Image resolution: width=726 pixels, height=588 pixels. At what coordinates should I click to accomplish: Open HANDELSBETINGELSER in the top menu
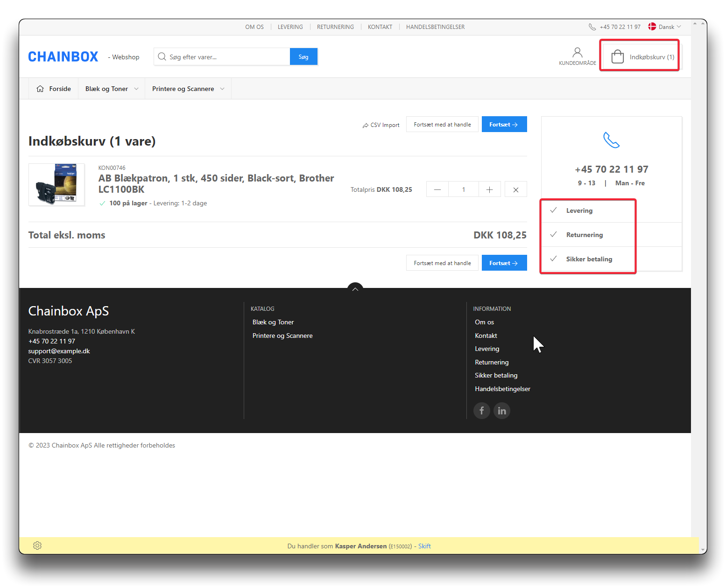435,27
